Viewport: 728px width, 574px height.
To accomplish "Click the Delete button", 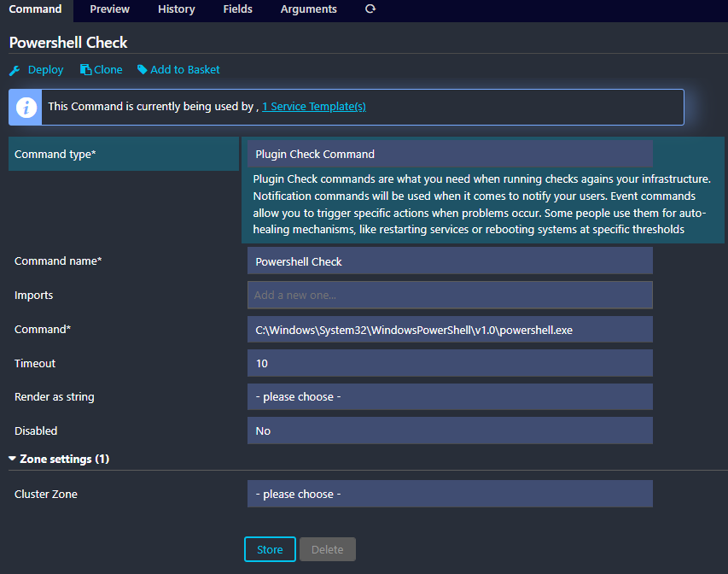I will coord(327,549).
